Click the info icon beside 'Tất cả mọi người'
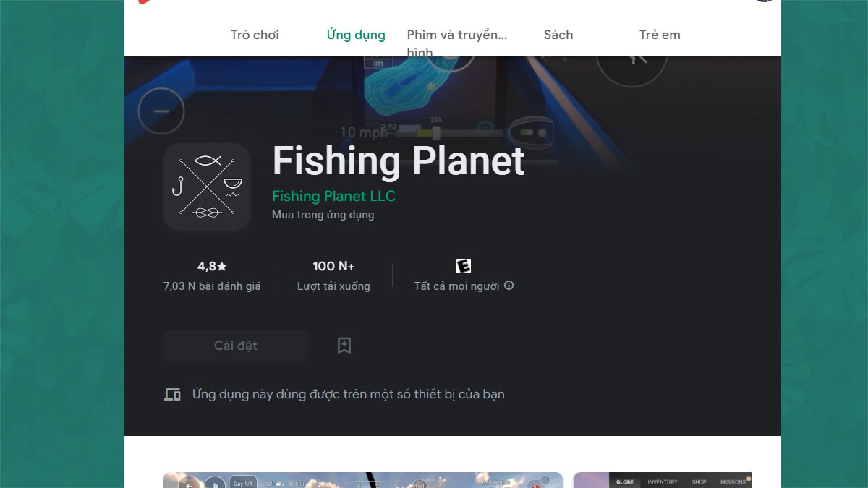This screenshot has width=868, height=488. (509, 286)
